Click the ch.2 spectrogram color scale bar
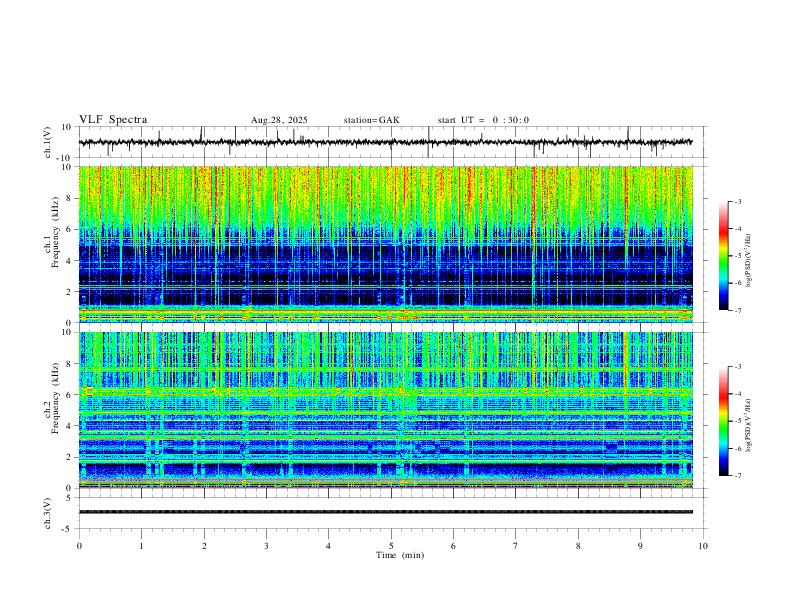Screen dimensions: 792x612 coord(723,421)
